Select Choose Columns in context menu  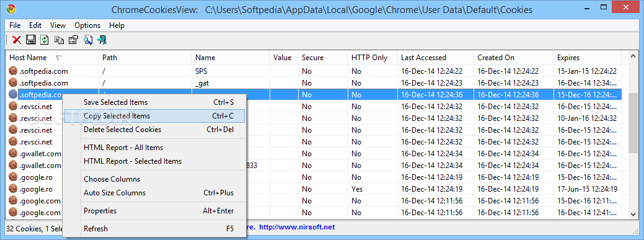pos(154,179)
